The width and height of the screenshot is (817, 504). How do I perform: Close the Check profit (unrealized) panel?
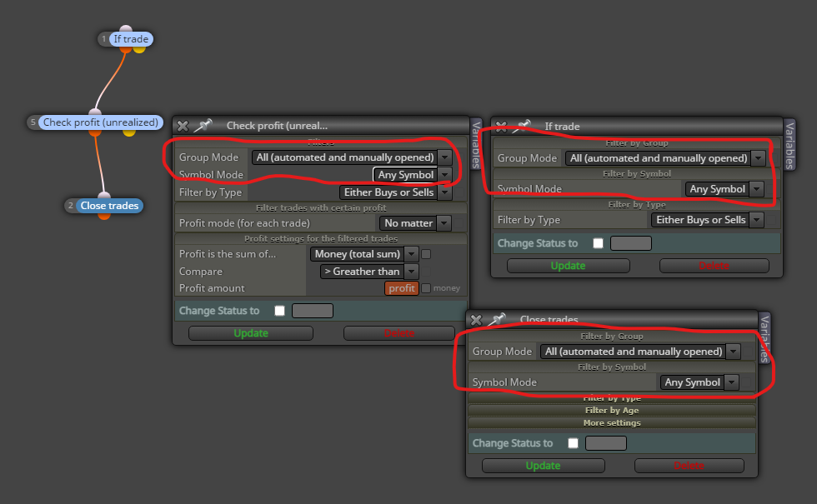click(183, 126)
